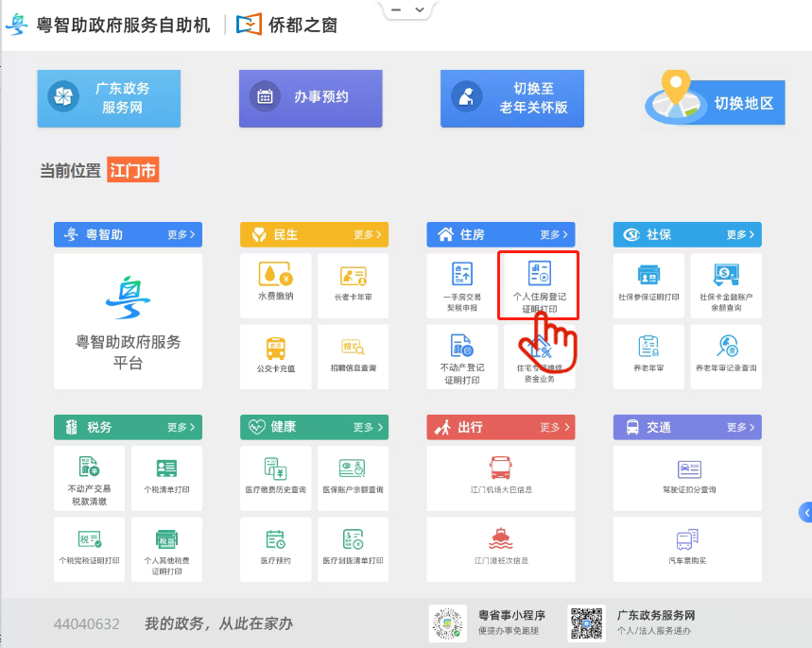Switch to 老年关怀版 mode

513,98
